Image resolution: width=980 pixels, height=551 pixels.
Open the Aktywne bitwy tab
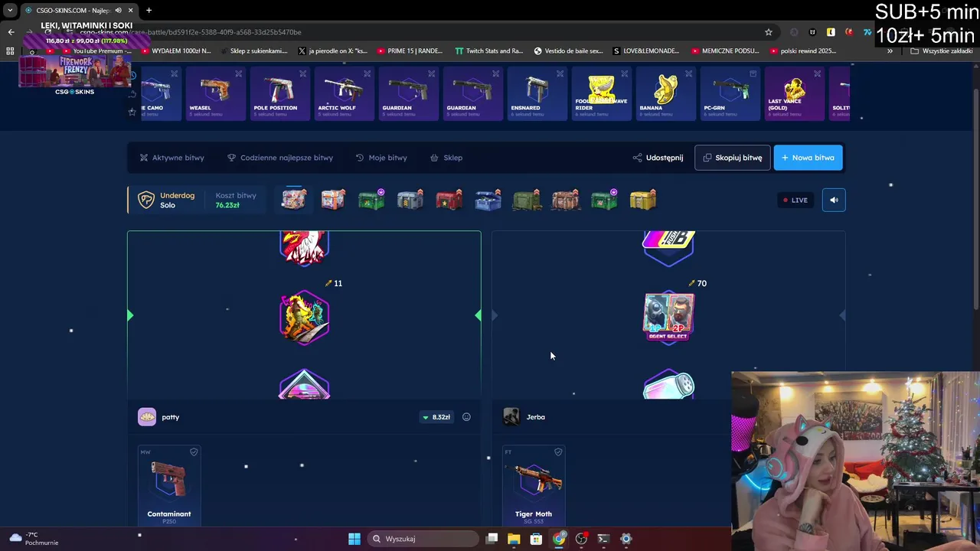171,158
